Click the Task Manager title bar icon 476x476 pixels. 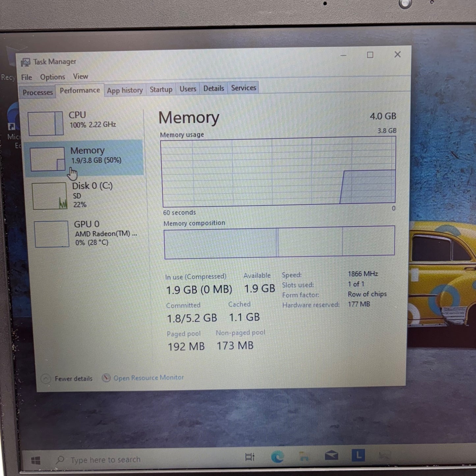point(25,62)
